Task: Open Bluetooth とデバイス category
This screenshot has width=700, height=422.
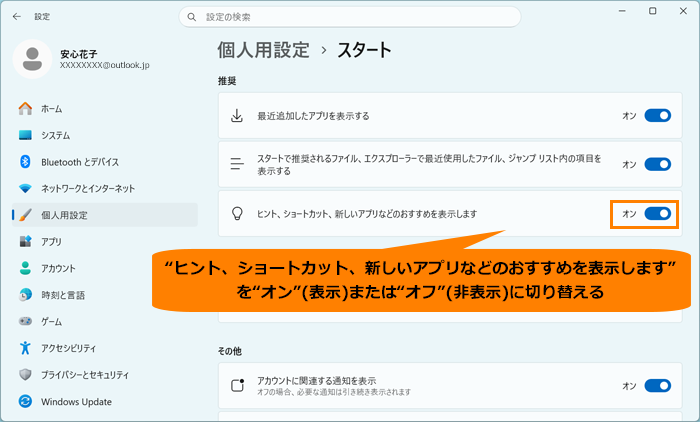Action: click(x=105, y=162)
